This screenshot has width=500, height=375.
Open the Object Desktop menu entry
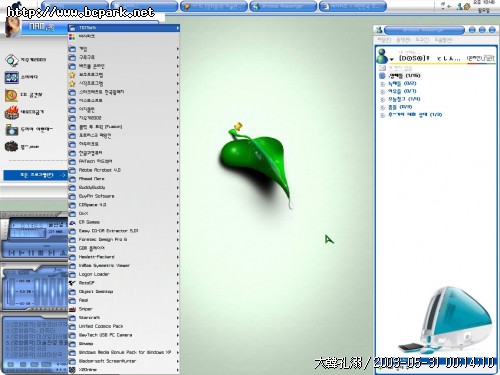pos(124,292)
